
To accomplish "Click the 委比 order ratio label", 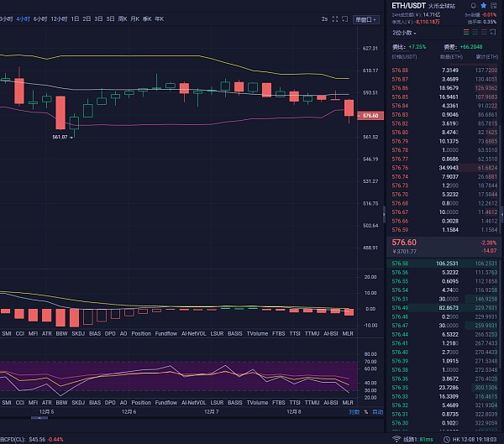I will click(x=399, y=47).
